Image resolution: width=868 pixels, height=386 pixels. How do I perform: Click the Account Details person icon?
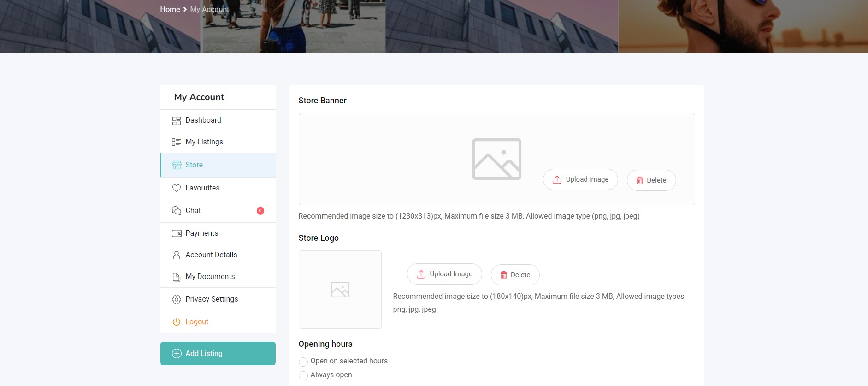click(x=176, y=255)
